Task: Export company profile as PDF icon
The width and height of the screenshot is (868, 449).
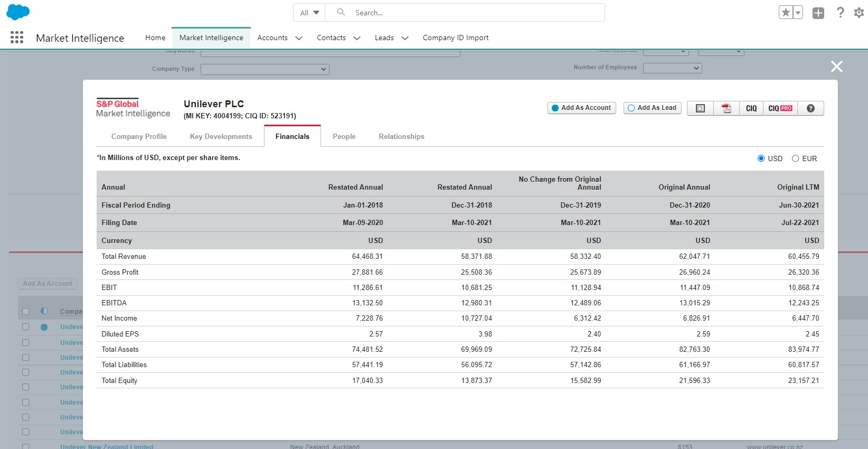Action: click(727, 108)
